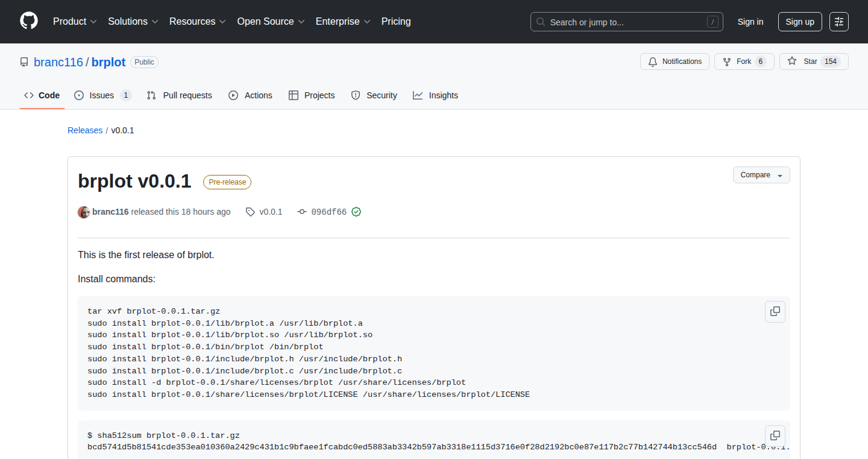Open the branc116 owner profile link

58,62
